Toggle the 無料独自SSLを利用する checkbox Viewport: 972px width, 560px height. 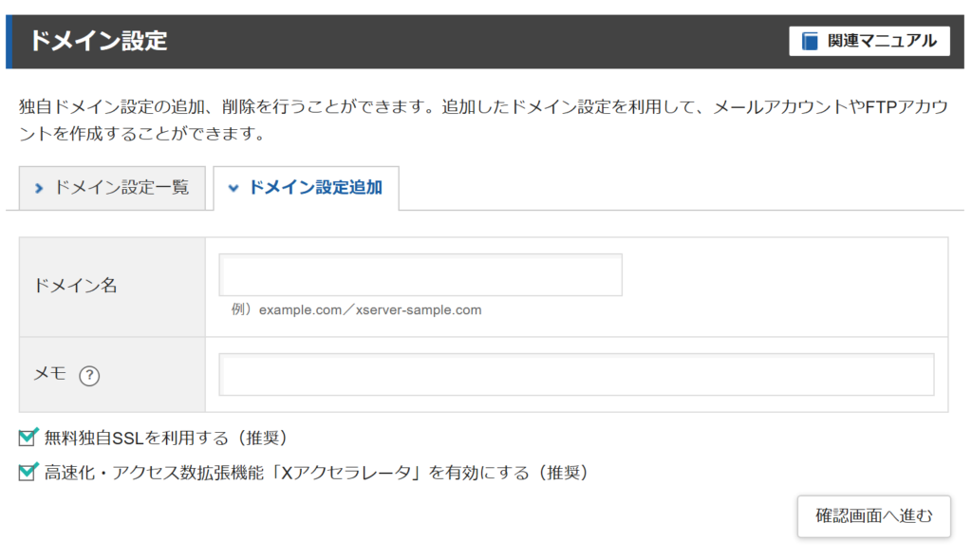tap(28, 437)
